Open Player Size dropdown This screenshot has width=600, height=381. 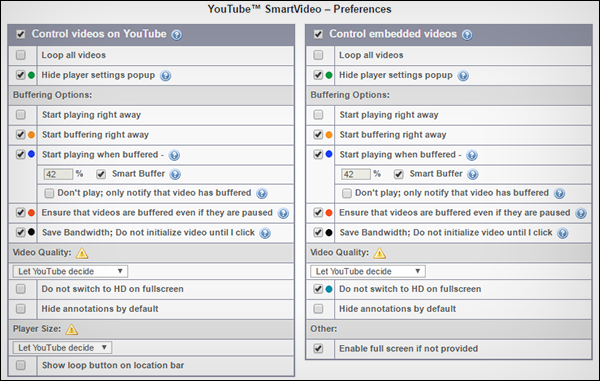(x=62, y=348)
